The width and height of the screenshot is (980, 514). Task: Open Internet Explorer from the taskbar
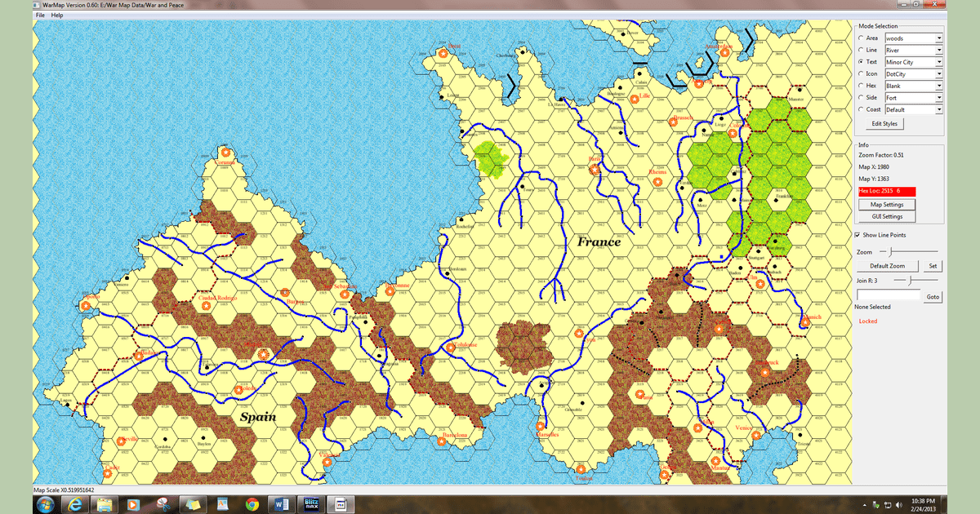coord(77,504)
